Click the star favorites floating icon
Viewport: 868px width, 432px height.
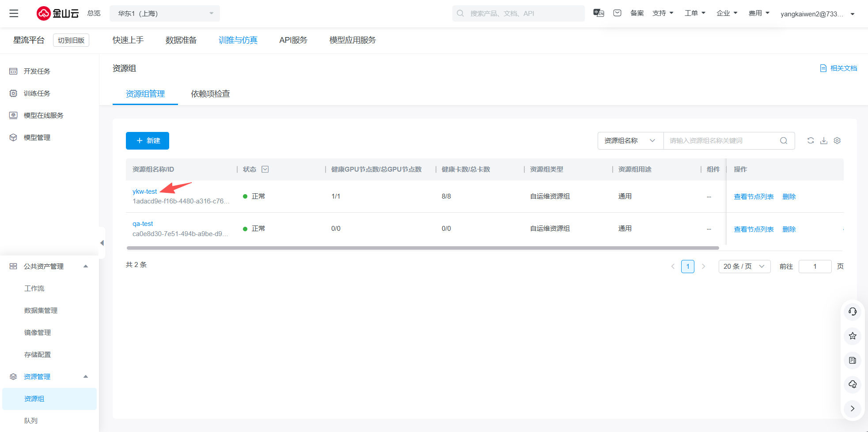[853, 336]
